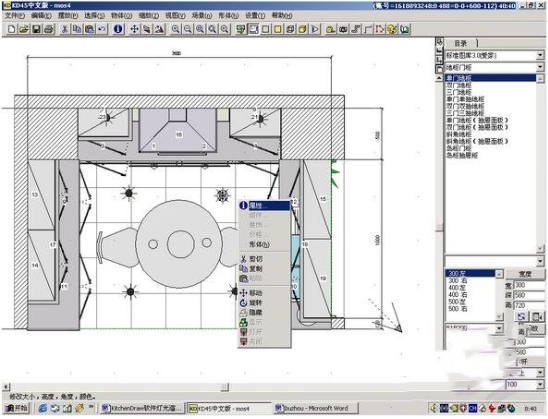The image size is (548, 419).
Task: Click the play triangle icon in the toolbar
Action: (315, 29)
